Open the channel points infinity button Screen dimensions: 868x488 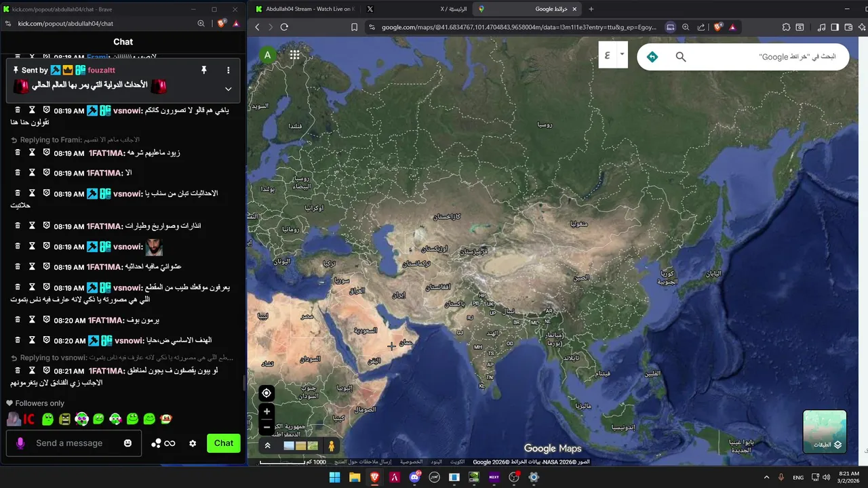163,443
